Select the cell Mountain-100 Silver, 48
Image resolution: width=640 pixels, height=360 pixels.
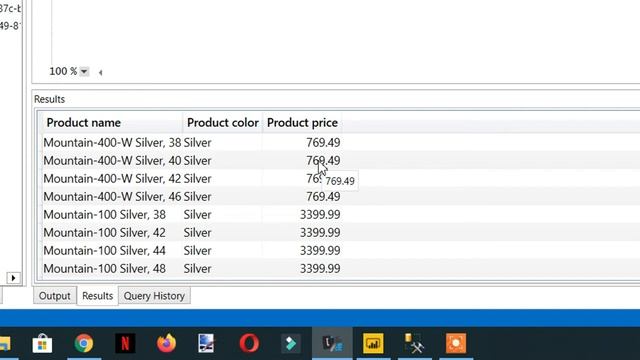click(112, 268)
